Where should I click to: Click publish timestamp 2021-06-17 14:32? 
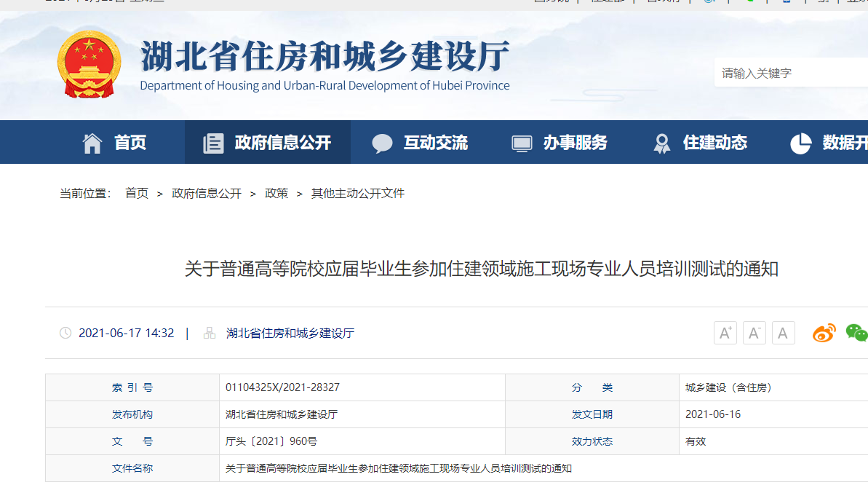[x=126, y=333]
